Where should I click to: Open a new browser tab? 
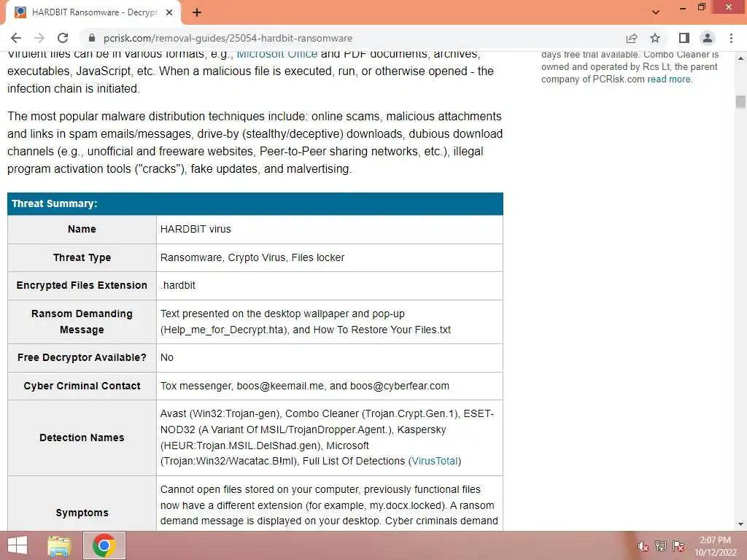197,13
